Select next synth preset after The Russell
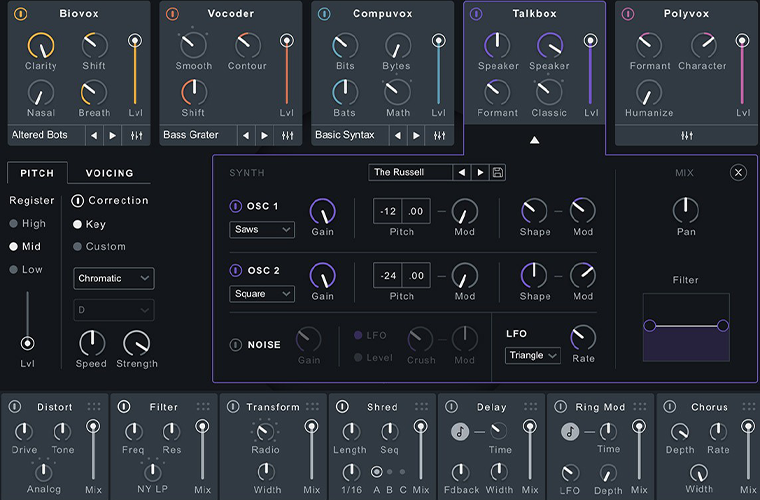This screenshot has width=760, height=500. coord(480,172)
